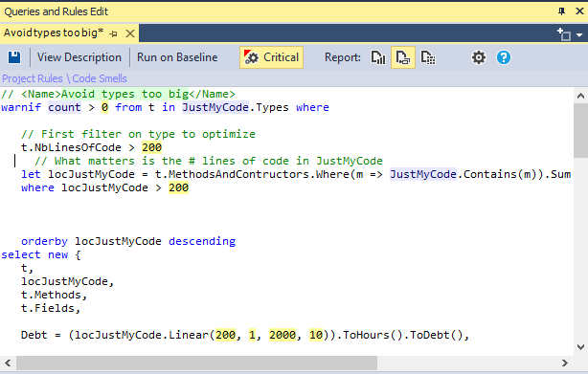Click the '2000' value in Linear call
The width and height of the screenshot is (588, 374).
click(283, 335)
